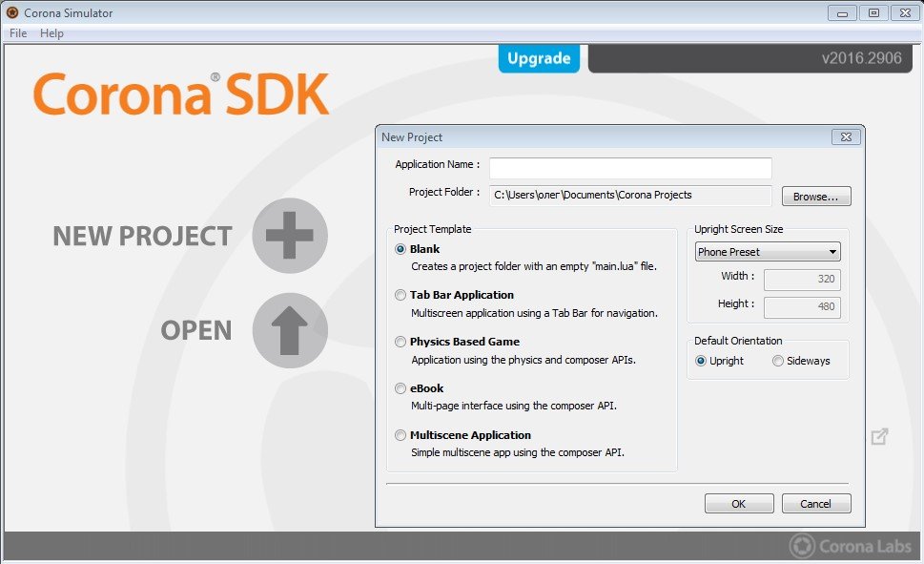The image size is (924, 564).
Task: Confirm with the OK button
Action: pyautogui.click(x=739, y=504)
